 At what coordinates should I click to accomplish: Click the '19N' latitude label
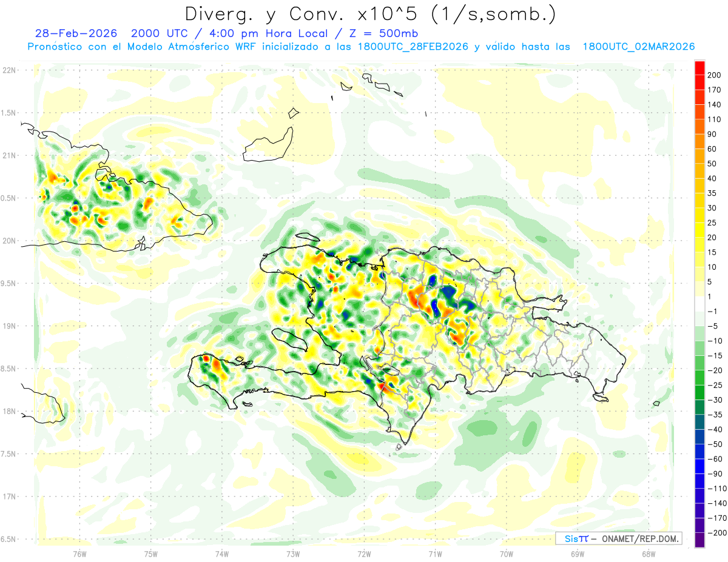click(8, 326)
